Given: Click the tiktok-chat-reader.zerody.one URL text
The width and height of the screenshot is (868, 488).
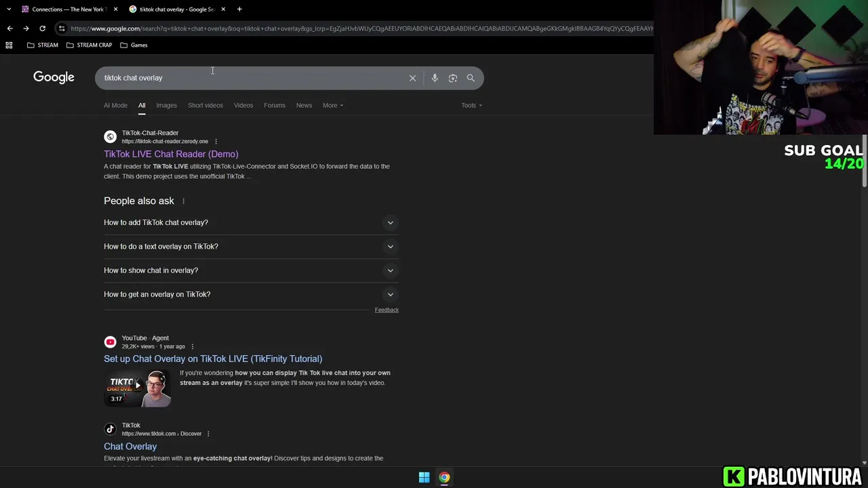Looking at the screenshot, I should pos(165,142).
